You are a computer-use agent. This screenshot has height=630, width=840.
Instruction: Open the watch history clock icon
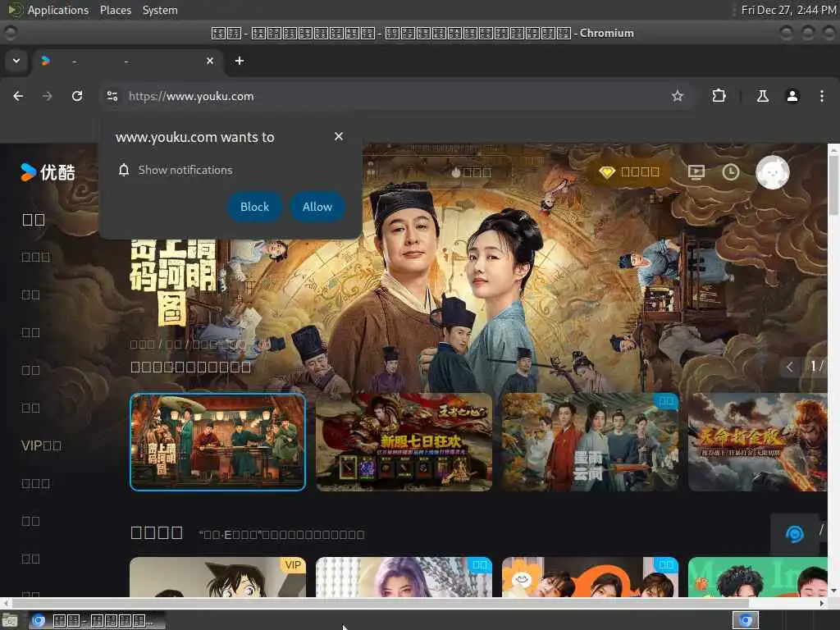pos(731,172)
